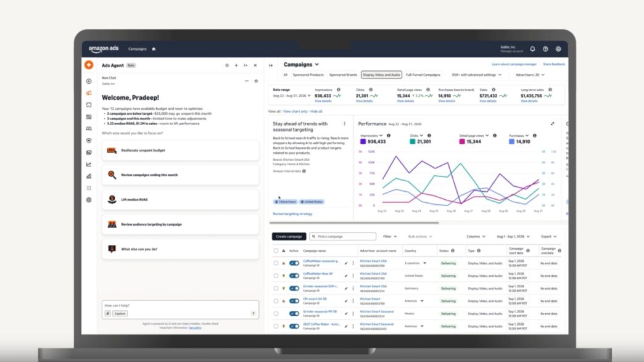Viewport: 644px width, 362px height.
Task: Check the select-all campaigns checkbox
Action: [x=276, y=250]
